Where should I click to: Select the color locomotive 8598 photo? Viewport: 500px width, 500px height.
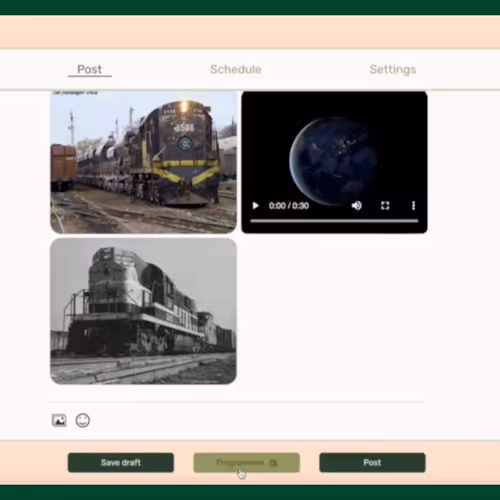pyautogui.click(x=143, y=162)
